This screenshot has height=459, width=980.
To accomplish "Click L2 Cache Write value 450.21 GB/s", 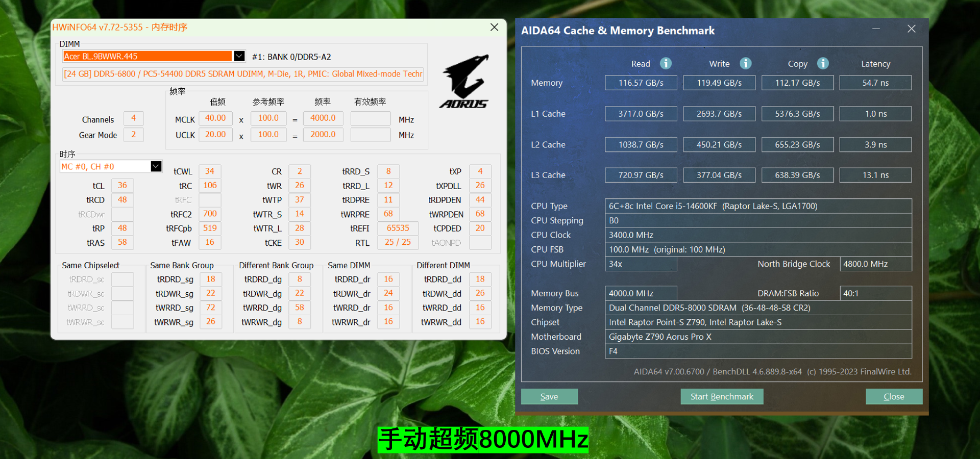I will tap(719, 144).
